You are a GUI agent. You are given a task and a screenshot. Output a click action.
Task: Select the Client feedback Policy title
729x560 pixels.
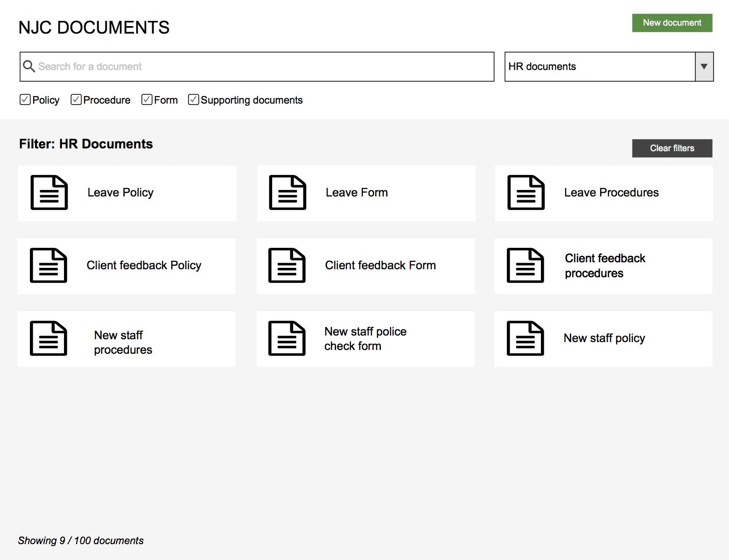click(x=144, y=265)
